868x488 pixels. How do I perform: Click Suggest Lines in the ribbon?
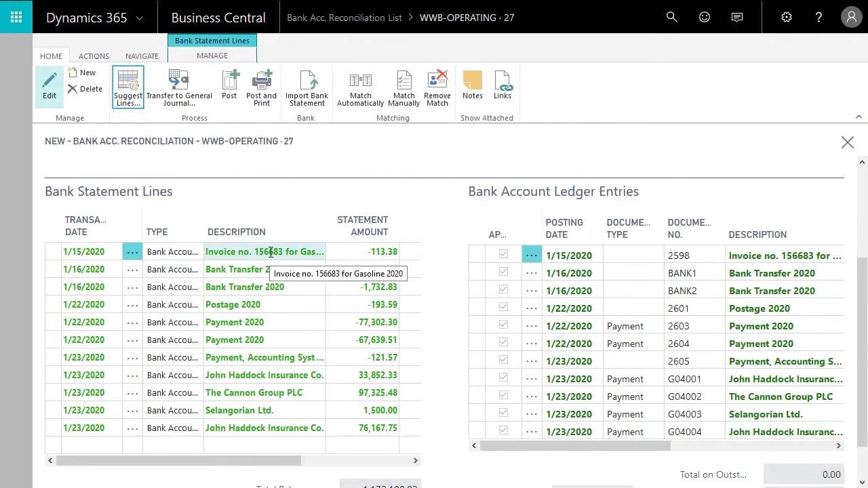click(x=128, y=87)
